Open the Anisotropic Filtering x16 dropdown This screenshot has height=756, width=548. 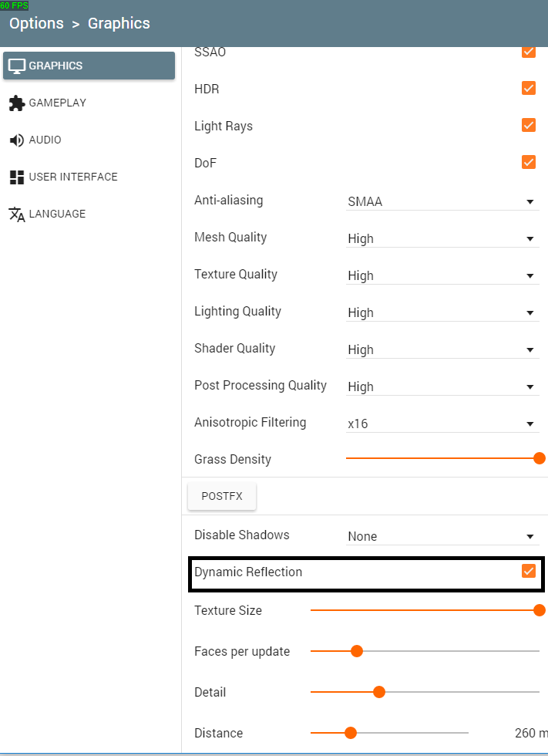click(x=442, y=424)
